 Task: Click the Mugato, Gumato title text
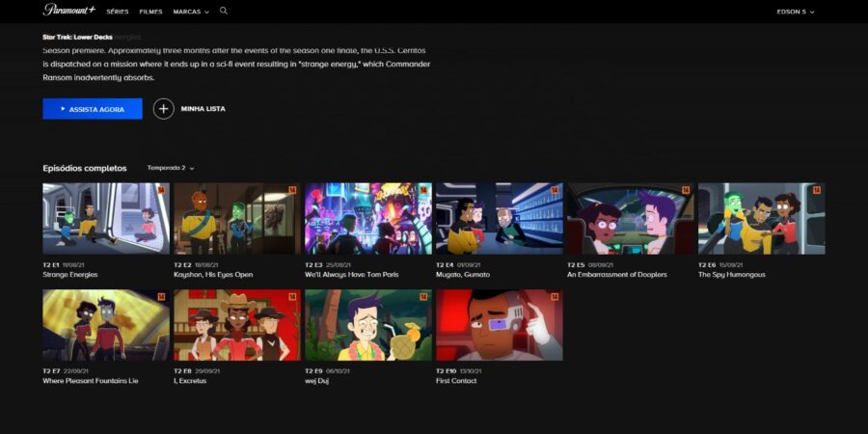click(463, 275)
